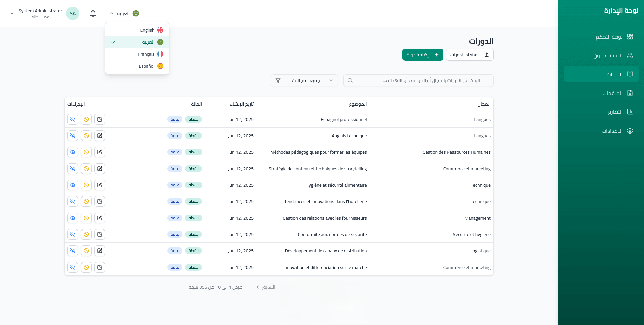Screen dimensions: 644x325
Task: Click the إضافة دورة add course button
Action: tap(423, 55)
